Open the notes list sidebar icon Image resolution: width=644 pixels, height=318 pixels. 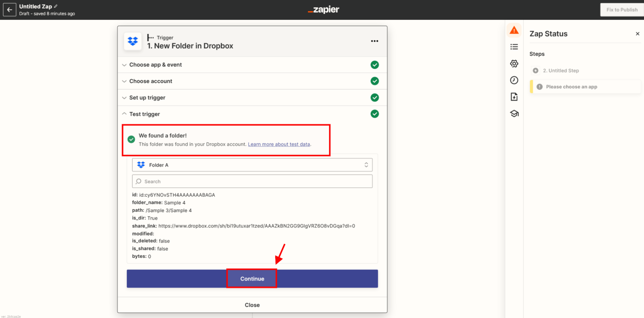pos(514,46)
